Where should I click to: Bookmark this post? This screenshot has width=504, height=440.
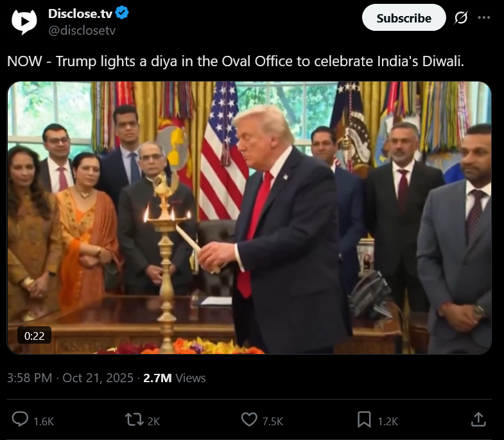[x=364, y=419]
